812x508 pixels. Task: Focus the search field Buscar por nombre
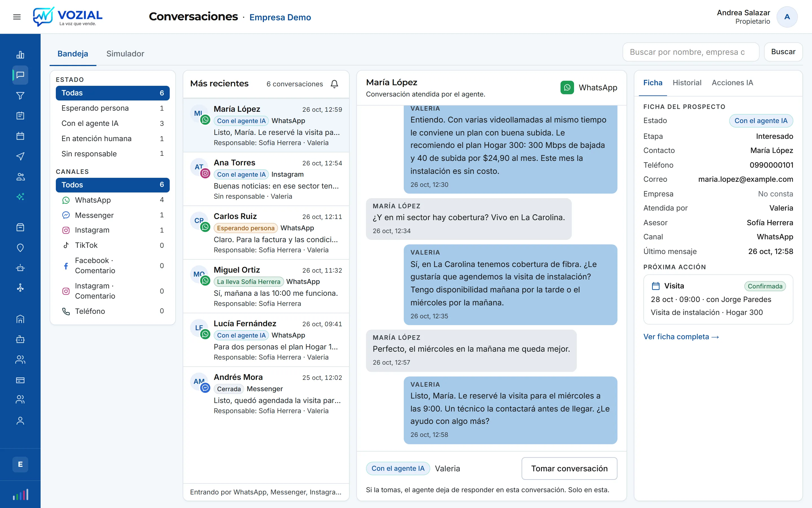click(x=690, y=52)
